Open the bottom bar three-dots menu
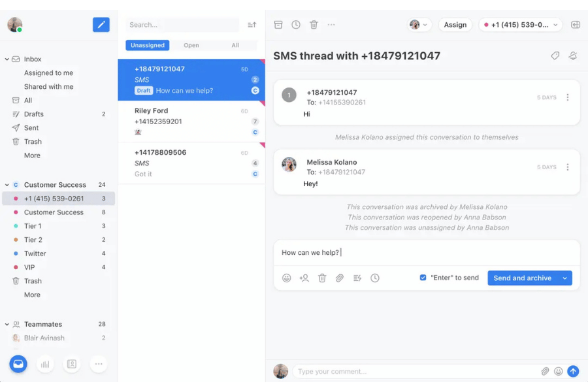Screen dimensions: 588x392 [x=99, y=364]
